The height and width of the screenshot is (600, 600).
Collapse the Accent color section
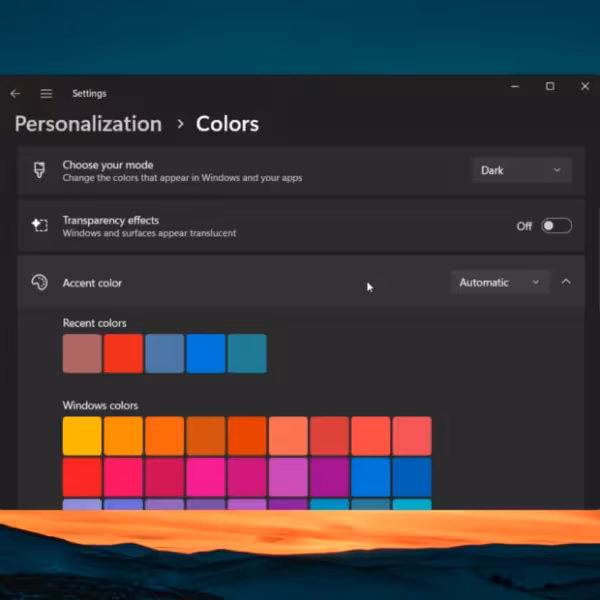[566, 282]
